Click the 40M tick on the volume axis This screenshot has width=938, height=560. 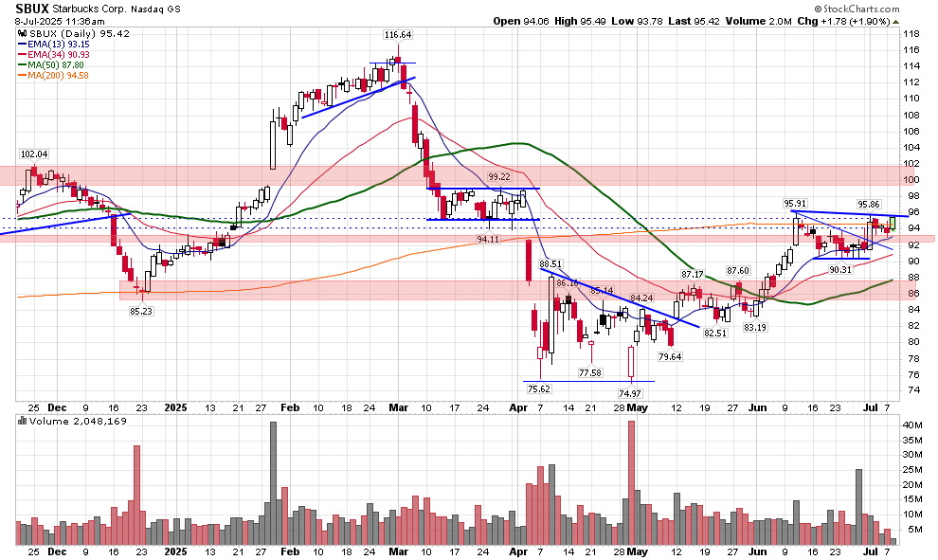912,425
